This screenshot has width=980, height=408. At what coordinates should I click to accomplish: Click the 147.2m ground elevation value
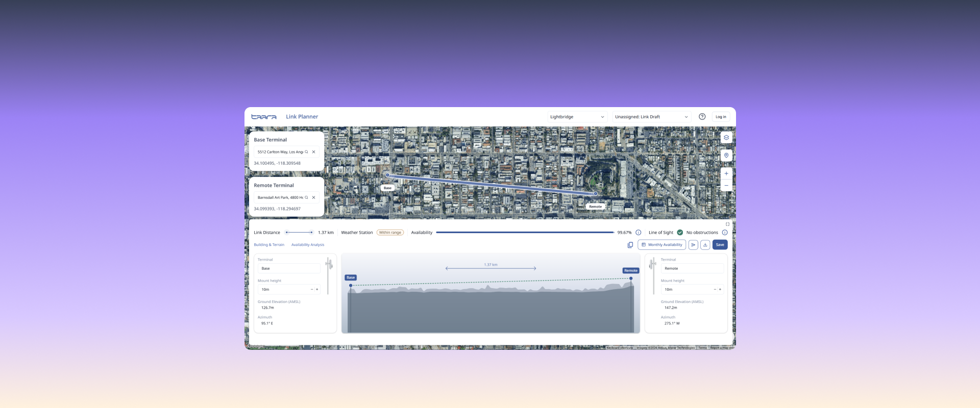click(x=671, y=308)
